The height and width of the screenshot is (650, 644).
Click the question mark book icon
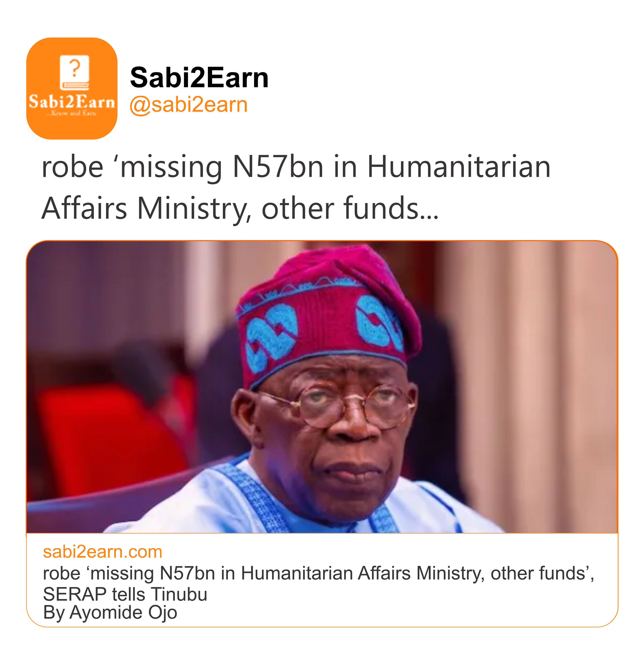[74, 72]
